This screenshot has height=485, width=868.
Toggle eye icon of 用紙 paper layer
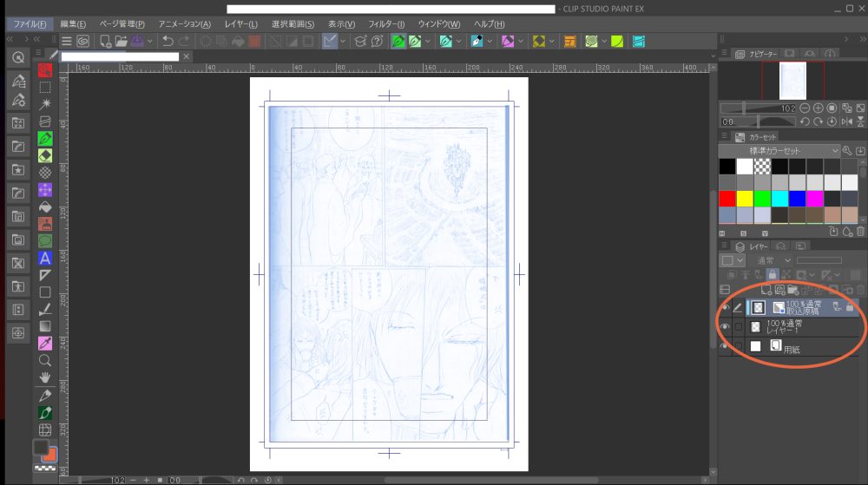[725, 346]
